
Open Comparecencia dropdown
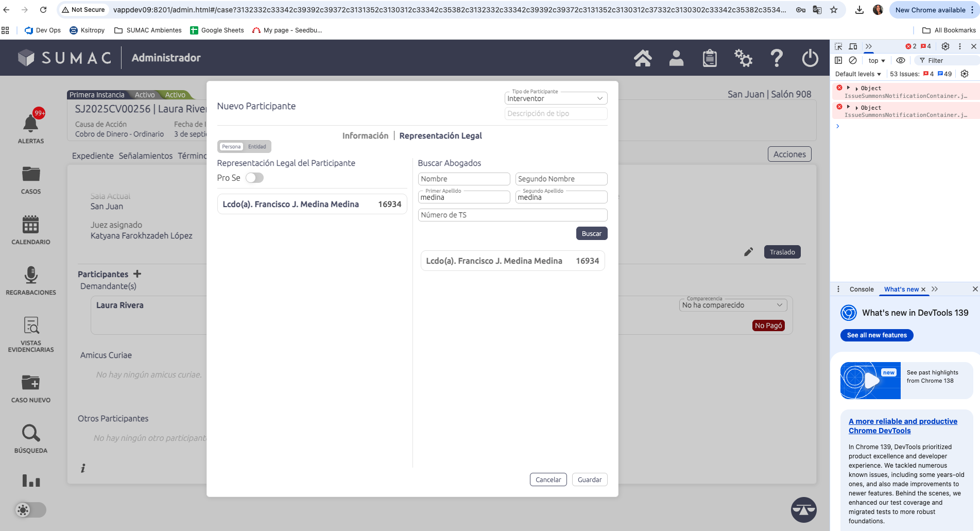(733, 305)
